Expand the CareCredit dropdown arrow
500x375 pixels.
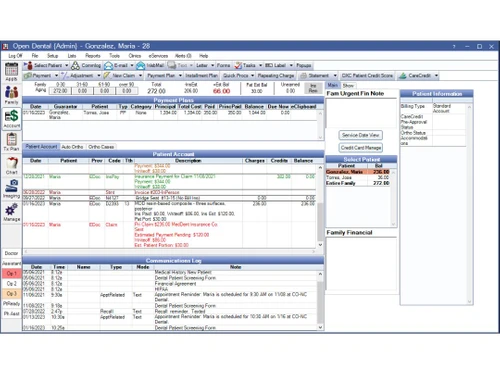tap(436, 76)
